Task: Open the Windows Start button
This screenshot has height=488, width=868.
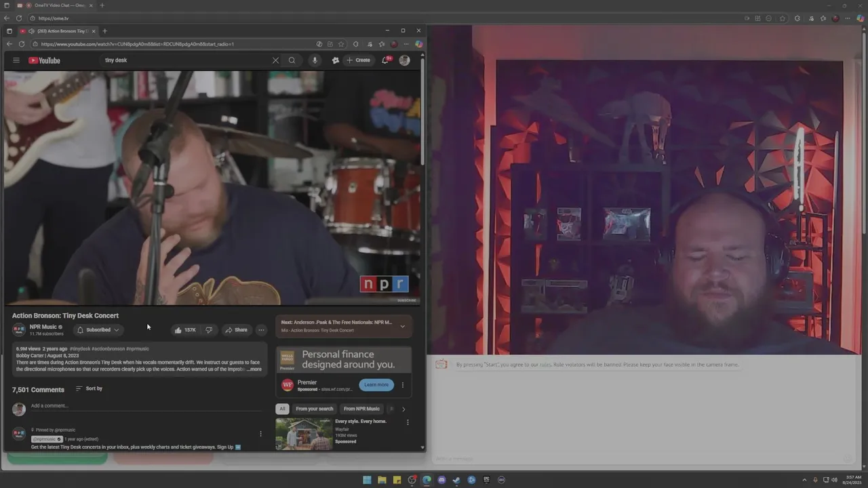Action: 367,480
